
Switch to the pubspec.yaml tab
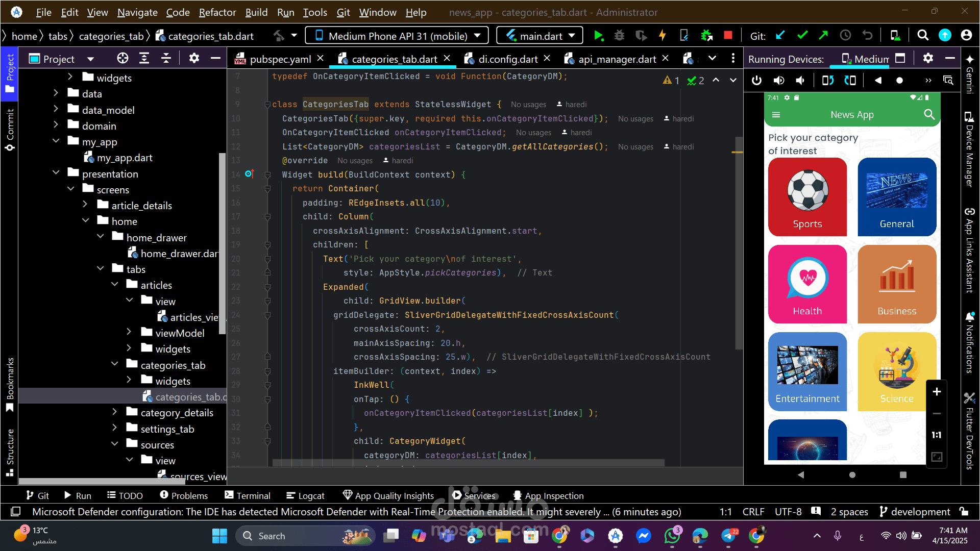point(280,59)
